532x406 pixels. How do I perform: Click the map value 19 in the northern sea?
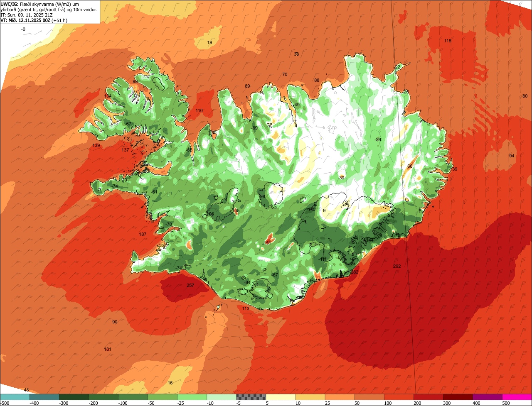point(209,42)
